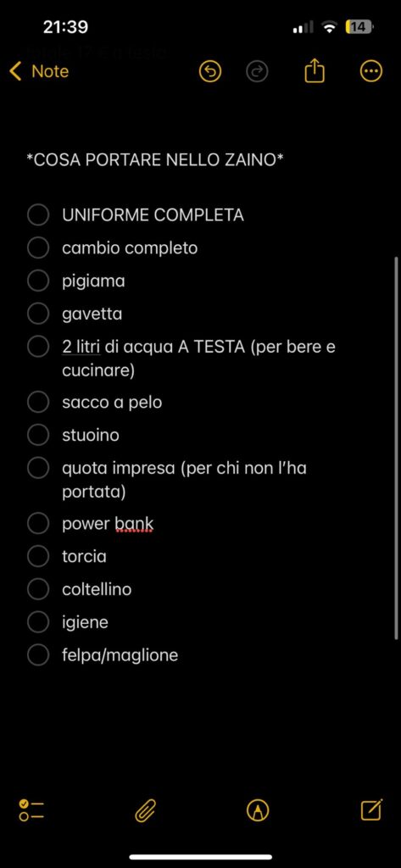Screen dimensions: 401x868
Task: Tick the torcia checkbox
Action: pyautogui.click(x=38, y=556)
